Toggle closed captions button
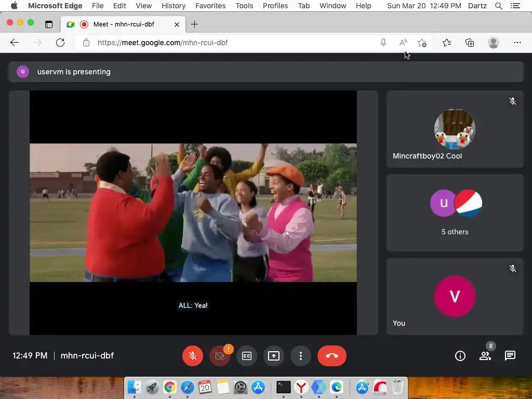Viewport: 532px width, 399px height. [x=247, y=355]
